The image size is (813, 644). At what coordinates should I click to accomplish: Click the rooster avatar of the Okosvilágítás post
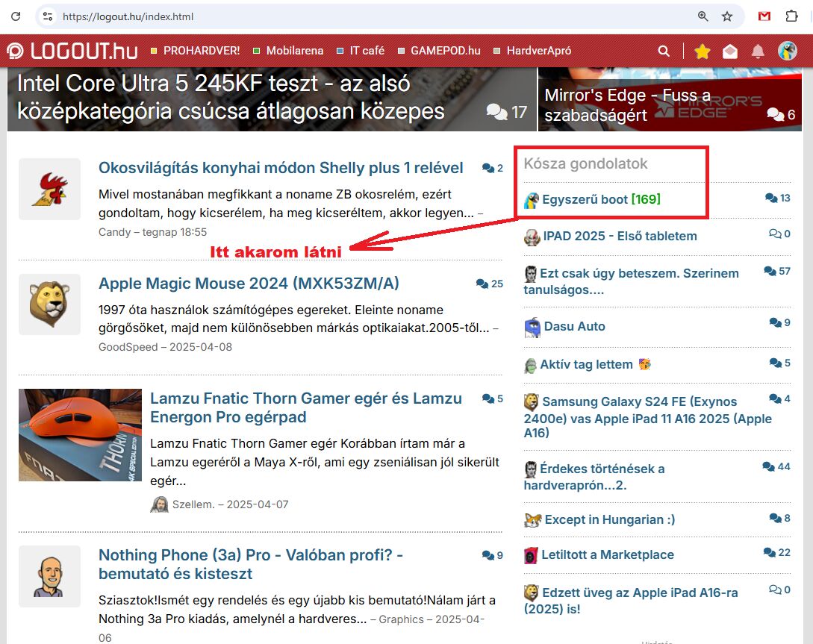click(50, 189)
